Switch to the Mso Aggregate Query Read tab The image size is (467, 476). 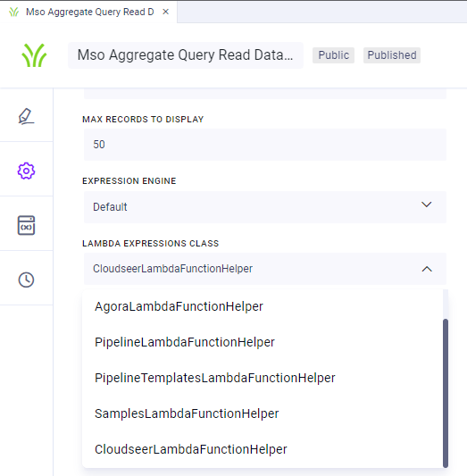90,12
